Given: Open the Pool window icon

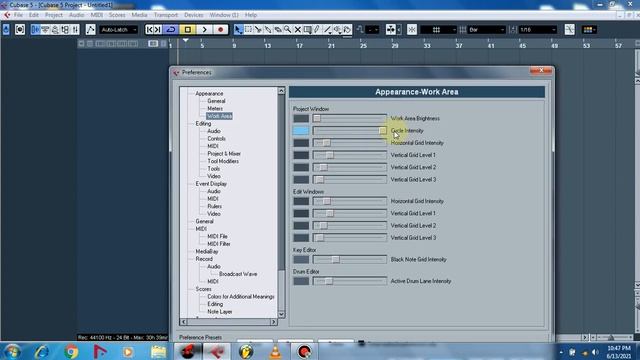Looking at the screenshot, I should coord(65,29).
